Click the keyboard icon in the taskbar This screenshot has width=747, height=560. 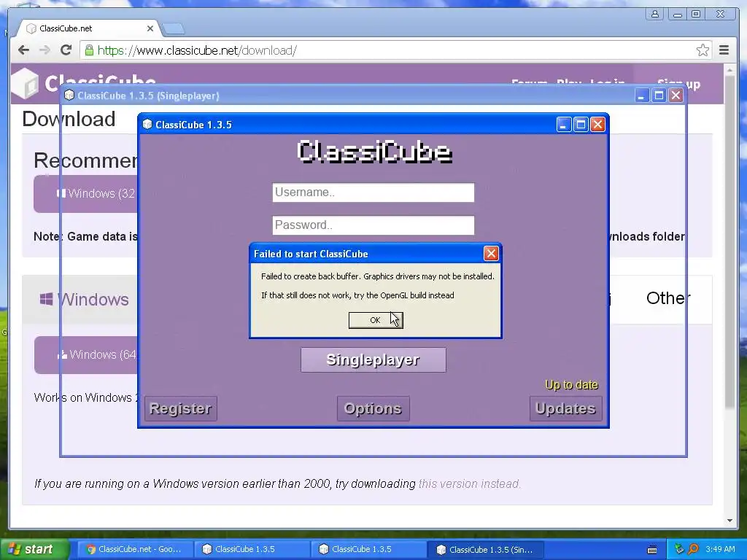tap(652, 550)
